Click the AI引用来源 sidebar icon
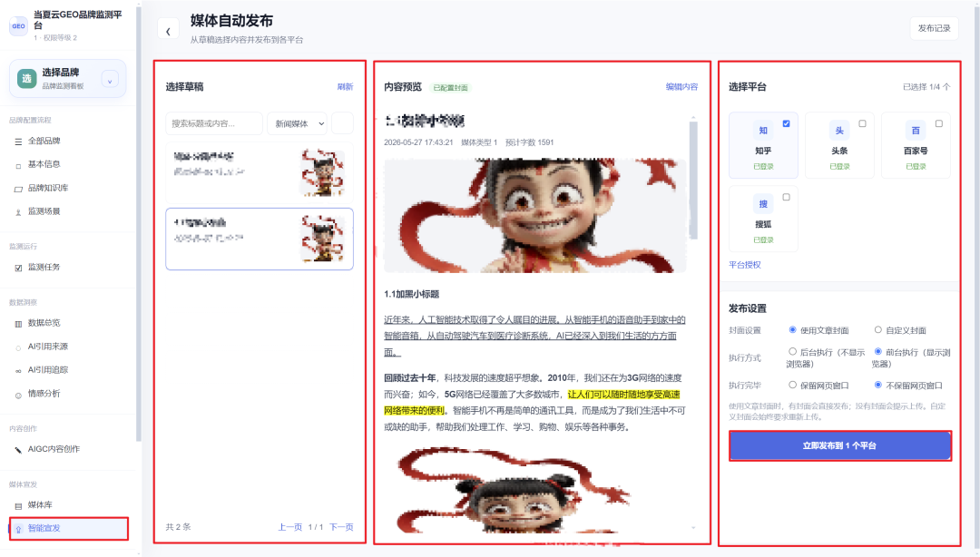Viewport: 980px width, 557px height. [18, 347]
